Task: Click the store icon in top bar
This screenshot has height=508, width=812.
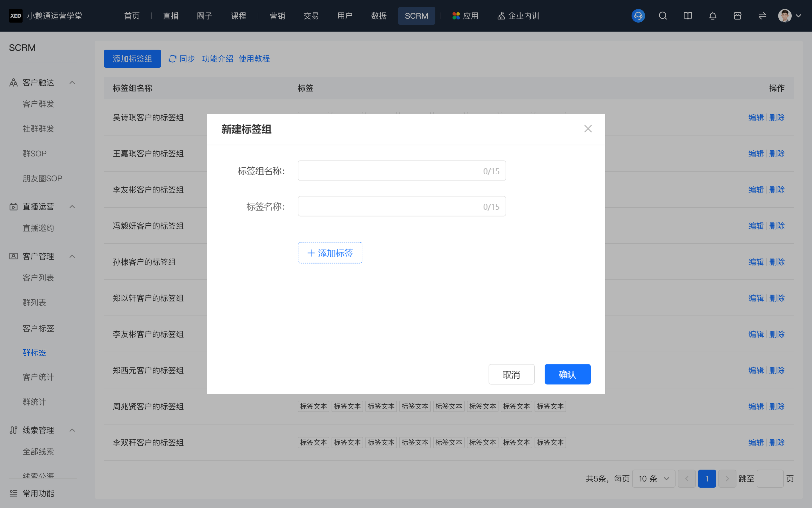Action: point(738,16)
